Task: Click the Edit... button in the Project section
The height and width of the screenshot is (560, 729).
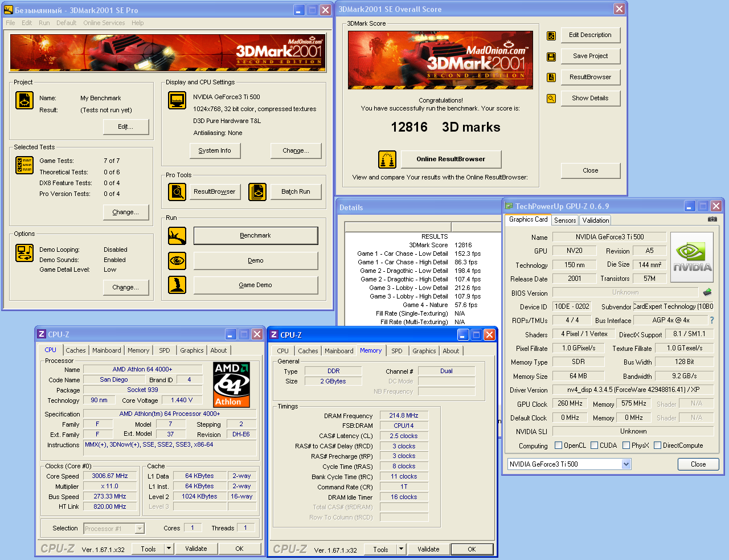Action: click(x=126, y=126)
